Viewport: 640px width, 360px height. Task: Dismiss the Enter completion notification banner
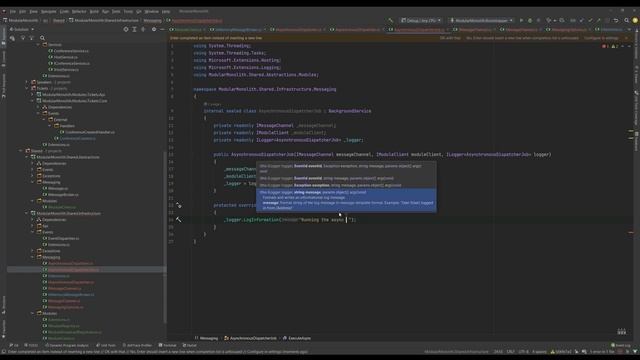pos(626,38)
